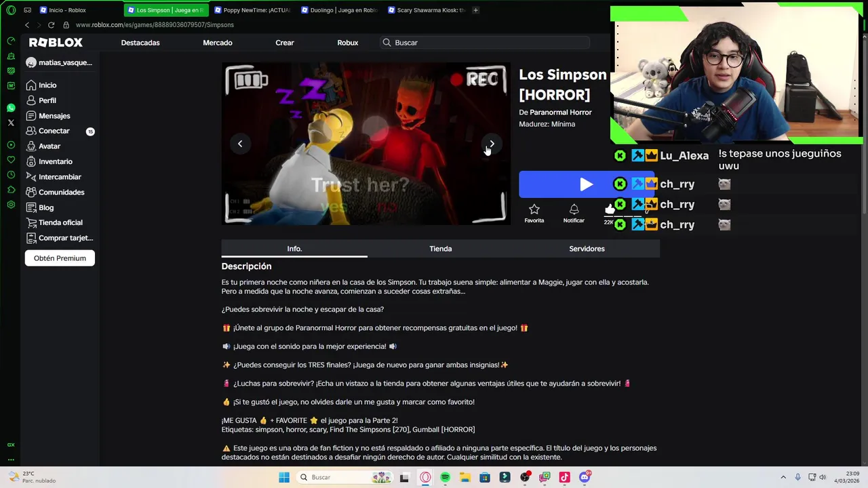Click the Windows taskbar Buscar search box
Viewport: 868px width, 488px height.
[x=346, y=477]
